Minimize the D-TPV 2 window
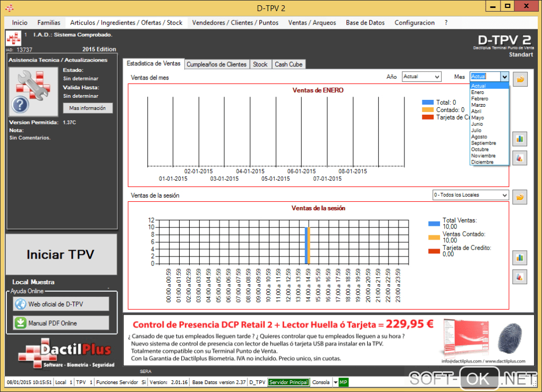Image resolution: width=542 pixels, height=392 pixels. tap(493, 6)
